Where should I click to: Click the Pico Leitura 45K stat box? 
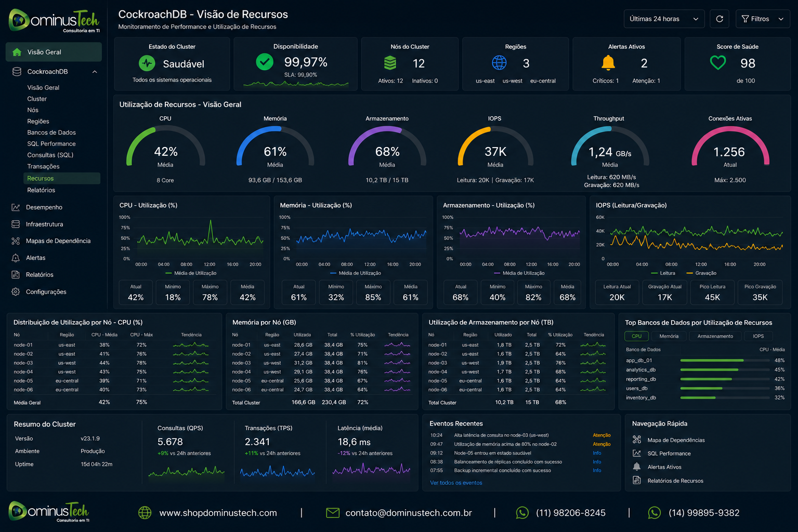click(712, 292)
